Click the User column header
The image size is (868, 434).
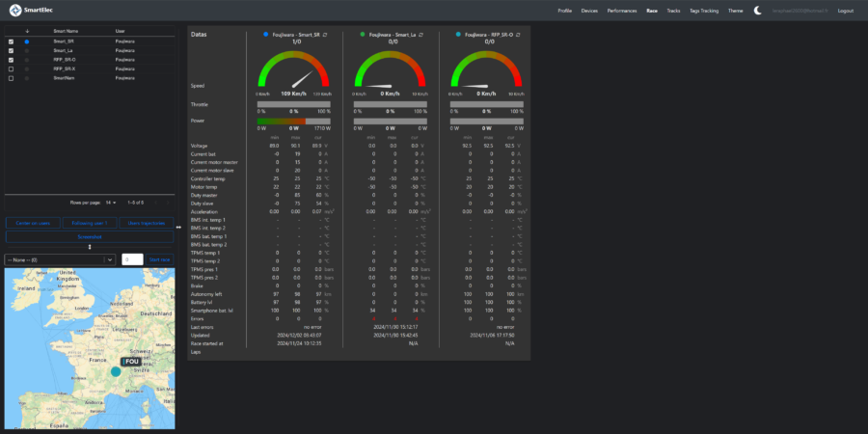[121, 31]
